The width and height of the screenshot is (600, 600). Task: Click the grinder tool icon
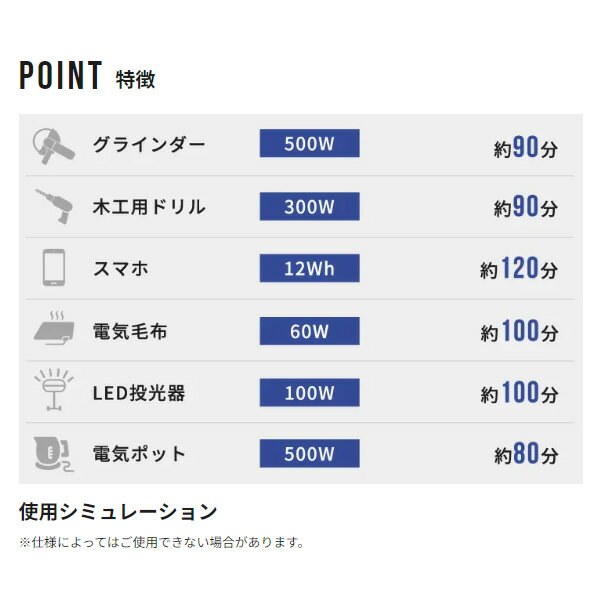(x=50, y=146)
